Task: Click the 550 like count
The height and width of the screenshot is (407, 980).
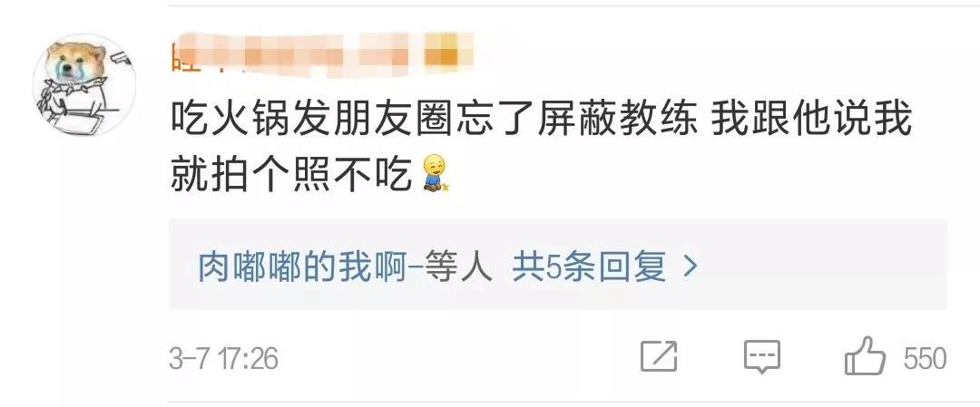Action: pos(925,358)
